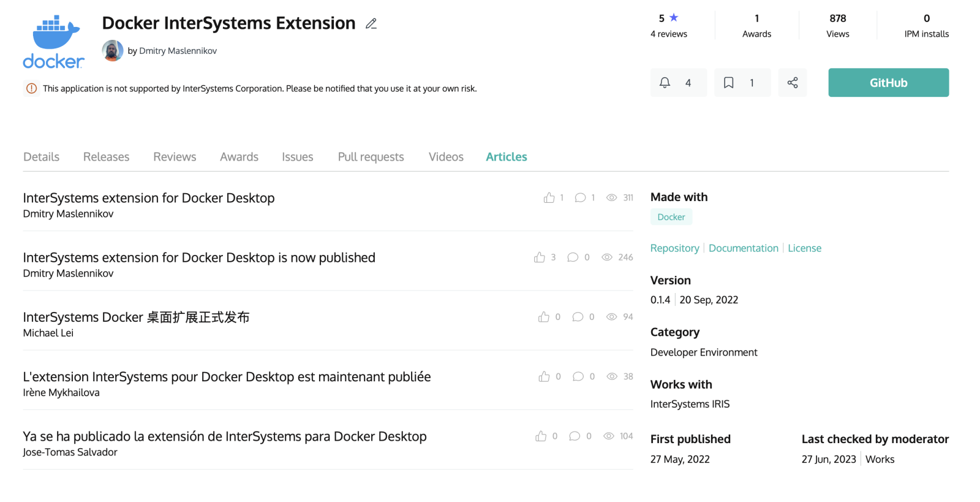The width and height of the screenshot is (980, 502).
Task: Click the '0 IPM installs' statistic
Action: click(927, 26)
